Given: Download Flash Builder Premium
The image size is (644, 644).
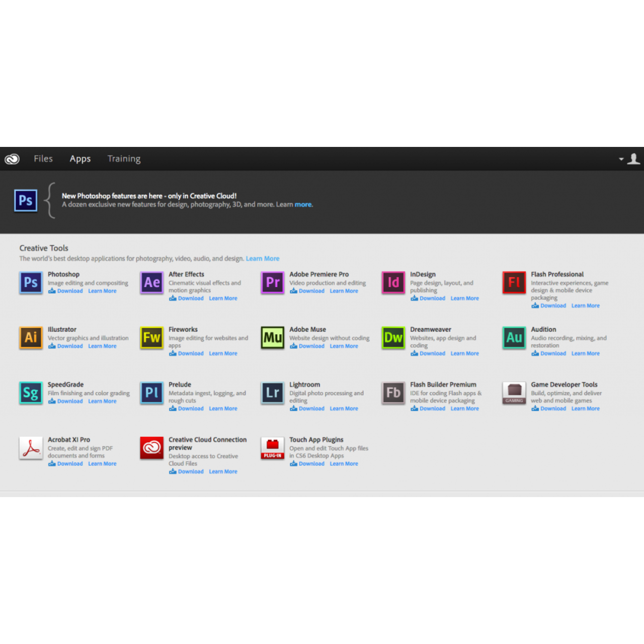Looking at the screenshot, I should click(x=428, y=409).
